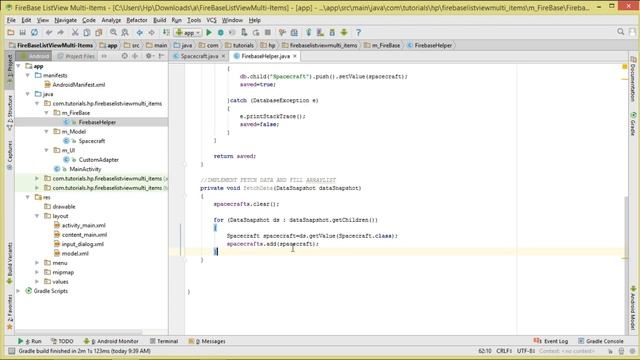Screen dimensions: 640x360
Task: Click the Cut scissors icon
Action: click(x=75, y=32)
